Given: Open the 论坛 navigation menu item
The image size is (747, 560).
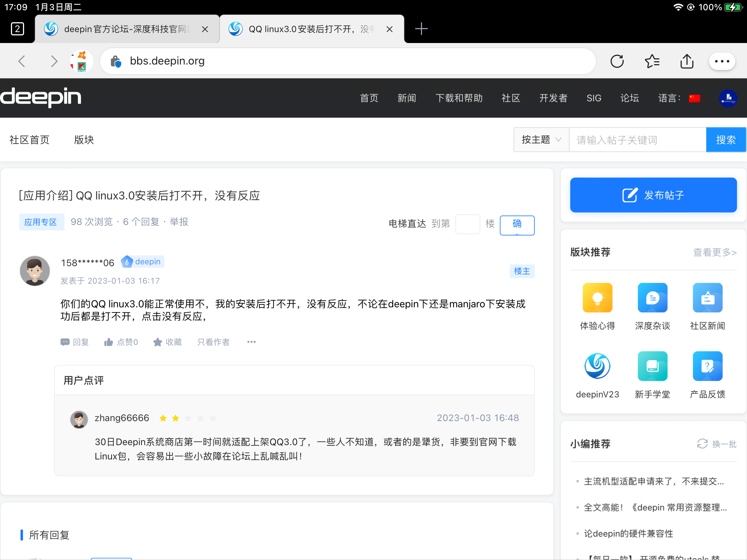Looking at the screenshot, I should tap(630, 98).
